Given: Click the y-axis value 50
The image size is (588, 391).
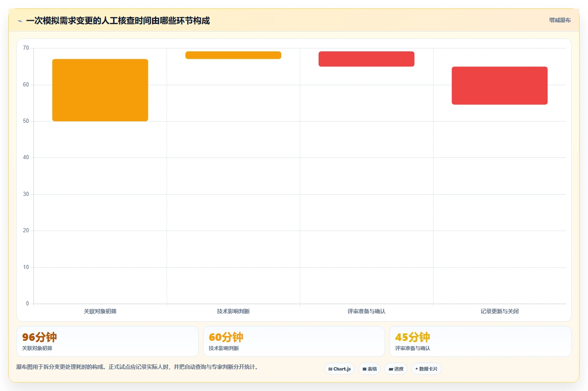Looking at the screenshot, I should [x=26, y=121].
